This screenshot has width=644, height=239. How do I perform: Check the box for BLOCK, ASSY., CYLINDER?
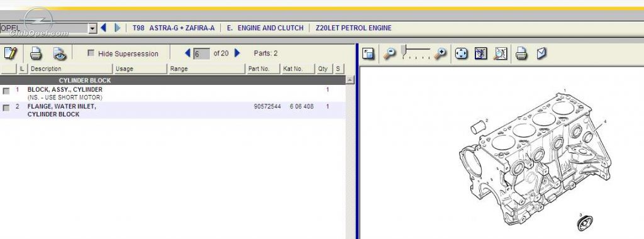click(6, 91)
